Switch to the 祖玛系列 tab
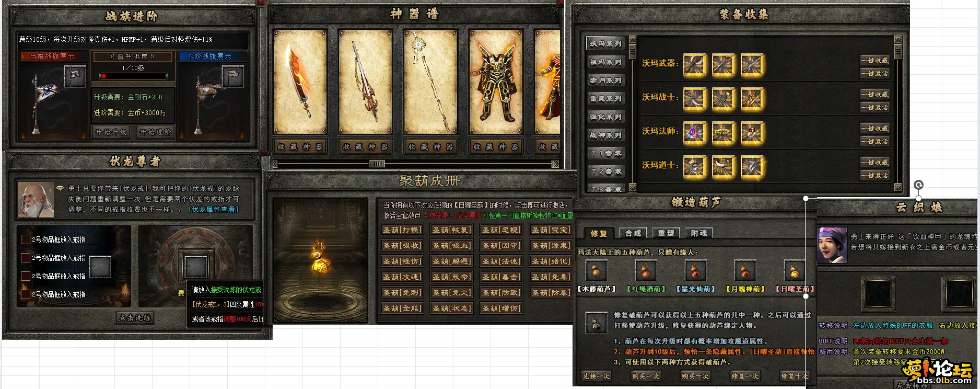This screenshot has width=980, height=389. [x=606, y=62]
